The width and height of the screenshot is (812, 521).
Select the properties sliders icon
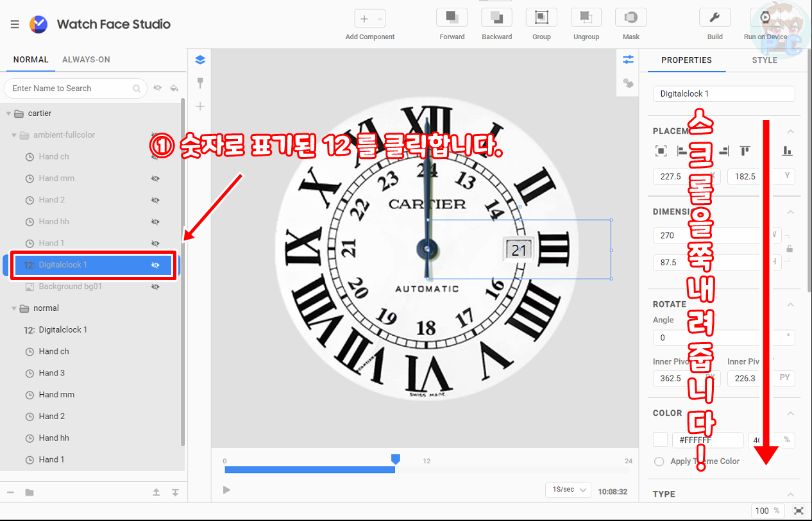tap(628, 60)
